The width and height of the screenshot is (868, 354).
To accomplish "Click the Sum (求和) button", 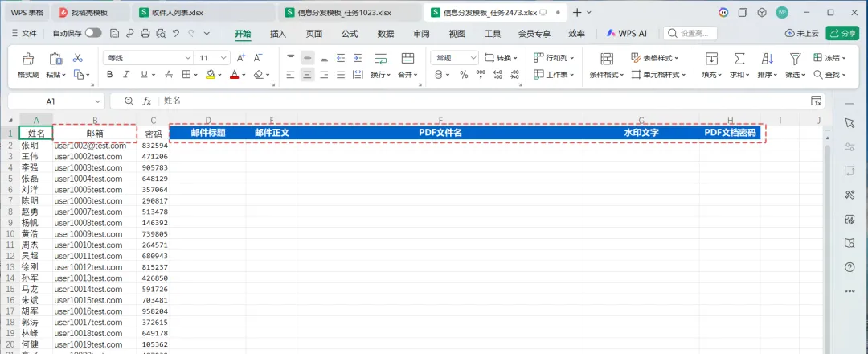I will click(739, 65).
